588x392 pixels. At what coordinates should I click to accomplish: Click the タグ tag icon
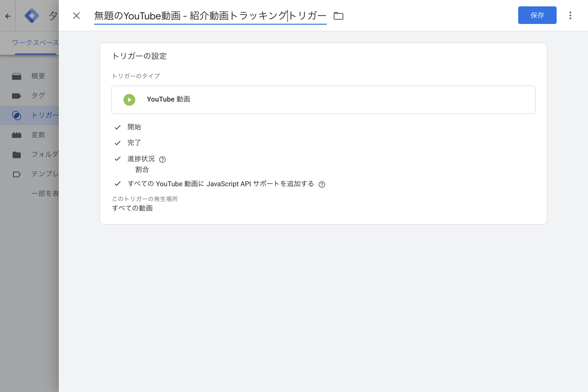click(x=16, y=96)
